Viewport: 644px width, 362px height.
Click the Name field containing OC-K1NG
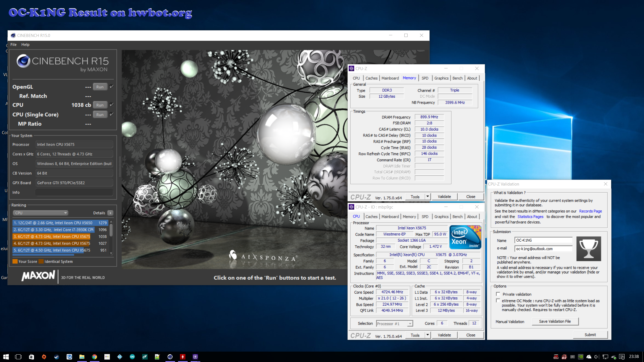tap(543, 240)
